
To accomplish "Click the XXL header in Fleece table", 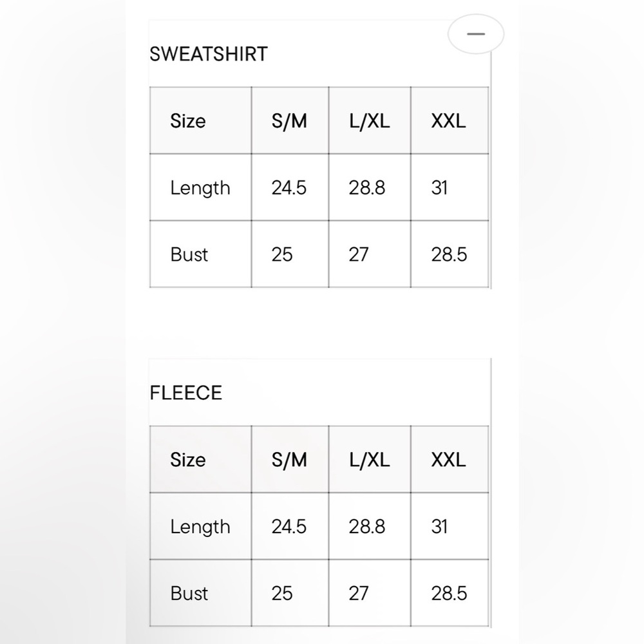I will tap(448, 460).
